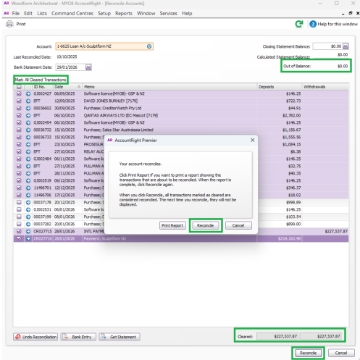
Task: Click the AccountRight icon in title bar
Action: point(6,3)
